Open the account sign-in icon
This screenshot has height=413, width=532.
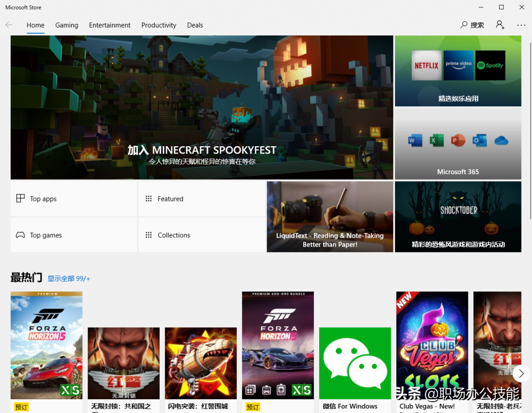tap(500, 25)
